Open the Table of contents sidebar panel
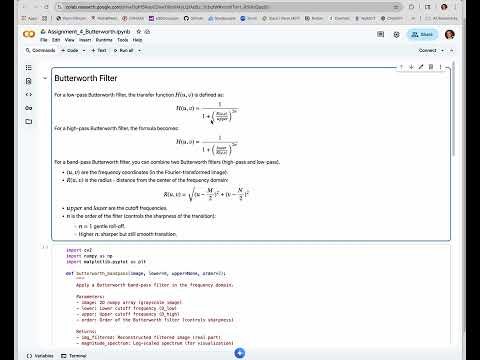This screenshot has width=480, height=360. coord(29,67)
